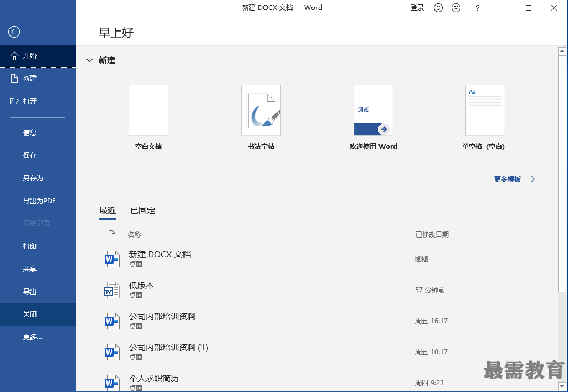Open recent file 新建 DOCX 文档

point(316,259)
